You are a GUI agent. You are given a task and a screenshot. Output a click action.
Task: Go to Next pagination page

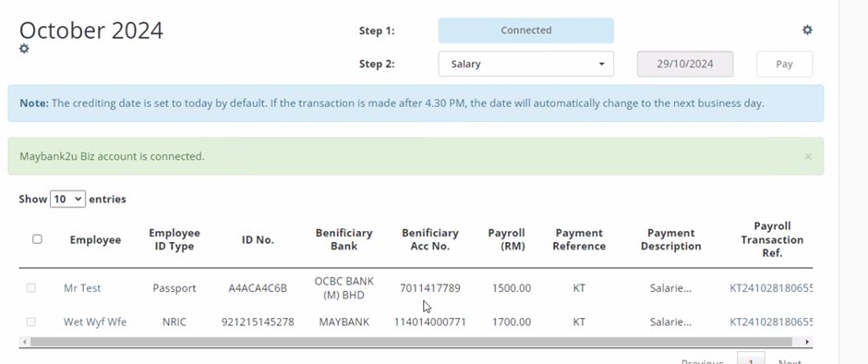[790, 361]
